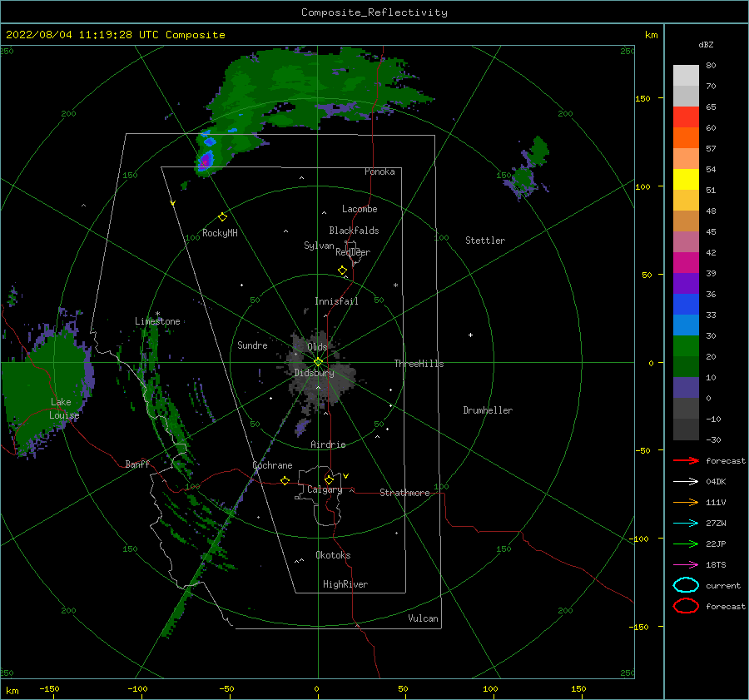749x700 pixels.
Task: Click the Innisfail label
Action: point(336,301)
